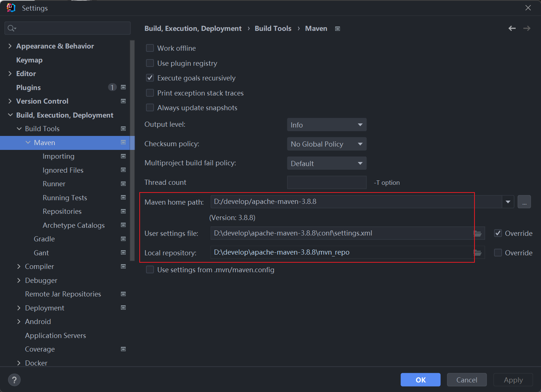Click folder icon in Local repository field
This screenshot has height=392, width=541.
[x=478, y=253]
